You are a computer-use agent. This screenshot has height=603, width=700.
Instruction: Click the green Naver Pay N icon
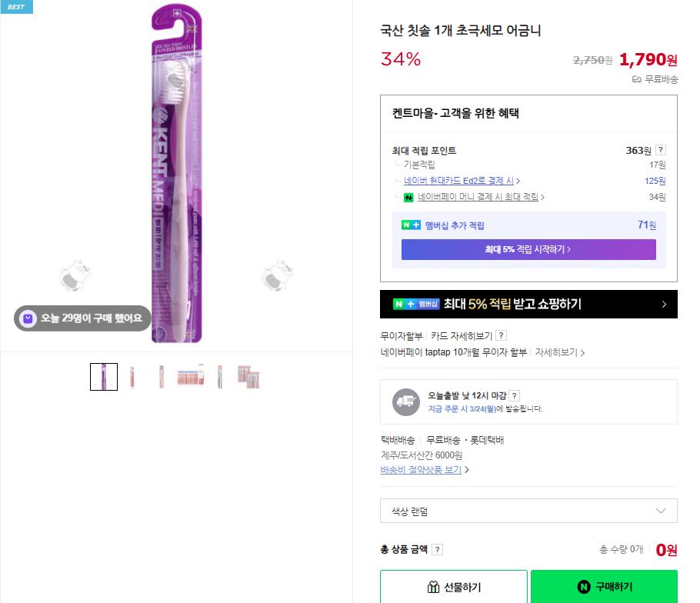pyautogui.click(x=408, y=198)
